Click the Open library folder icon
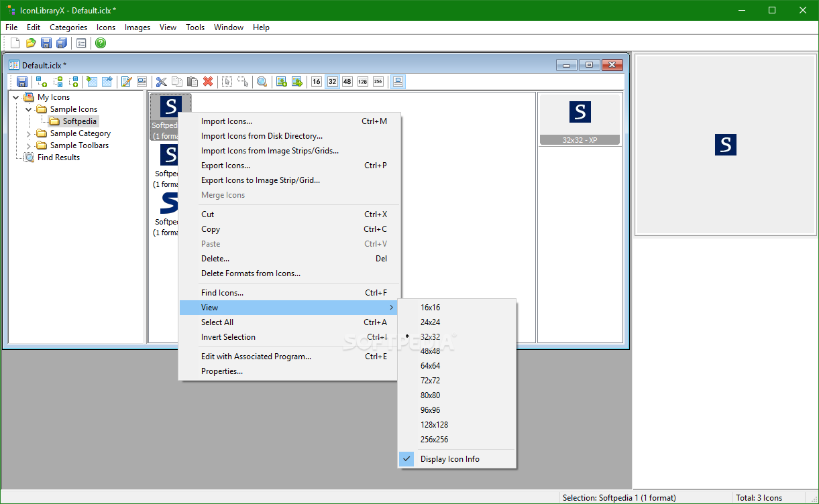The height and width of the screenshot is (504, 819). [31, 43]
